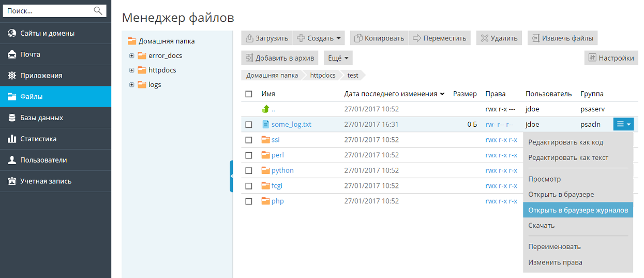This screenshot has height=278, width=644.
Task: Open the Create (Создать) dropdown
Action: coord(319,38)
